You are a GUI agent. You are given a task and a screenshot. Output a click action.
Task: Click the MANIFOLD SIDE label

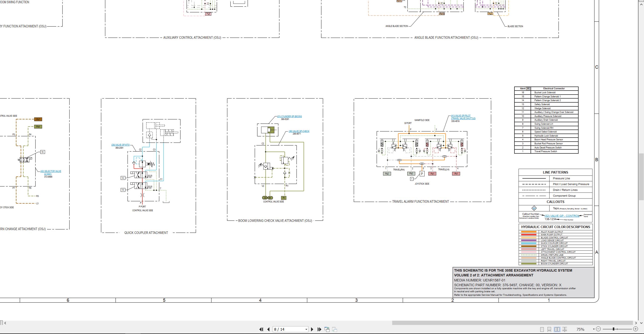coord(422,120)
